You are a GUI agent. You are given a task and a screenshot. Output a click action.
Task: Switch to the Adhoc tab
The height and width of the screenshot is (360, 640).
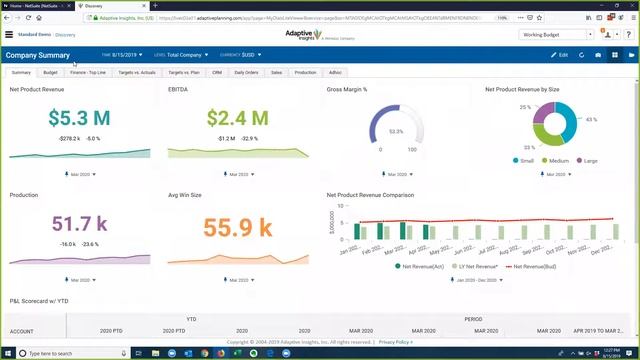coord(335,72)
